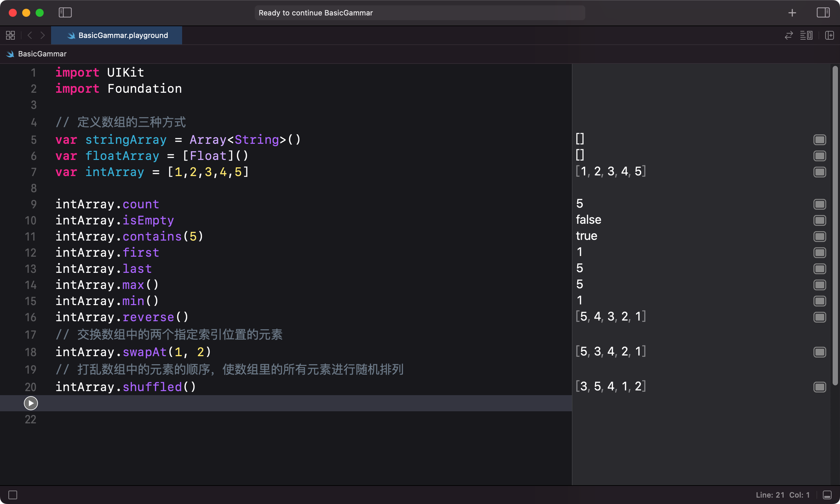Show quick look for floatArray result

820,156
